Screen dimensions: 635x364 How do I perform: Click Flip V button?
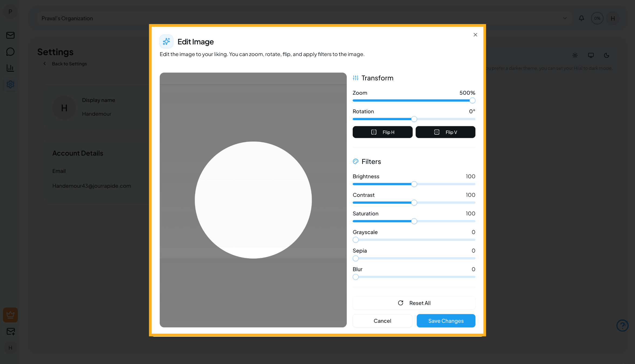tap(445, 132)
